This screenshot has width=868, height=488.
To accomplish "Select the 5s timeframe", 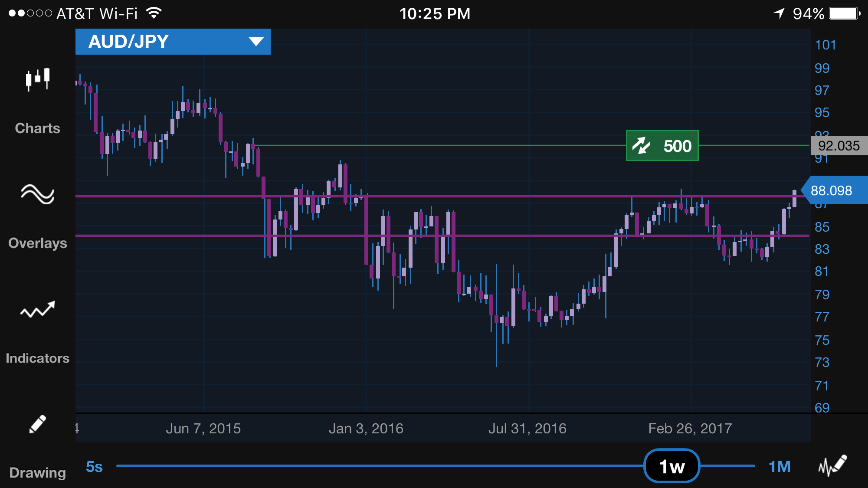I will click(94, 467).
